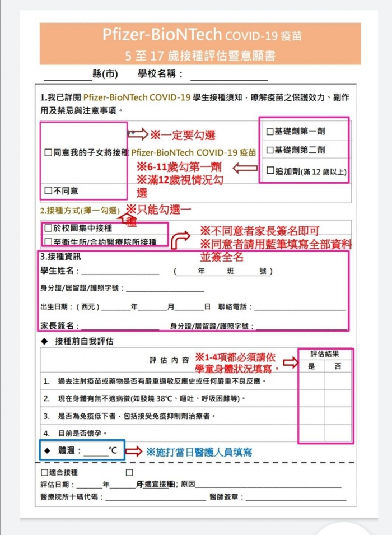
Task: Click the 評估結果 column header
Action: (x=324, y=354)
